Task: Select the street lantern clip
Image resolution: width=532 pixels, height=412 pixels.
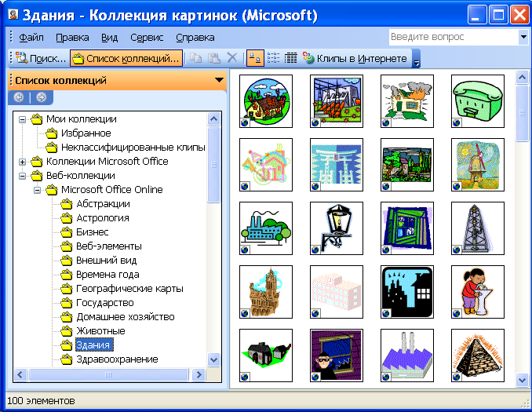Action: pos(337,228)
